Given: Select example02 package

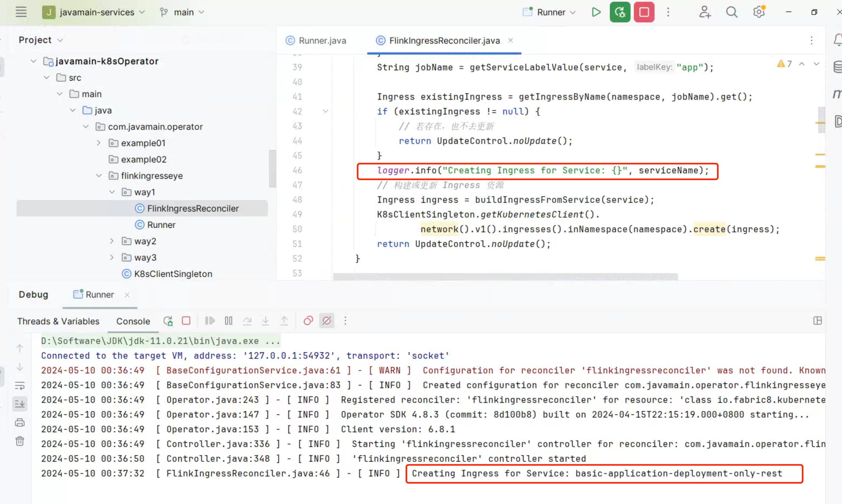Looking at the screenshot, I should [137, 159].
